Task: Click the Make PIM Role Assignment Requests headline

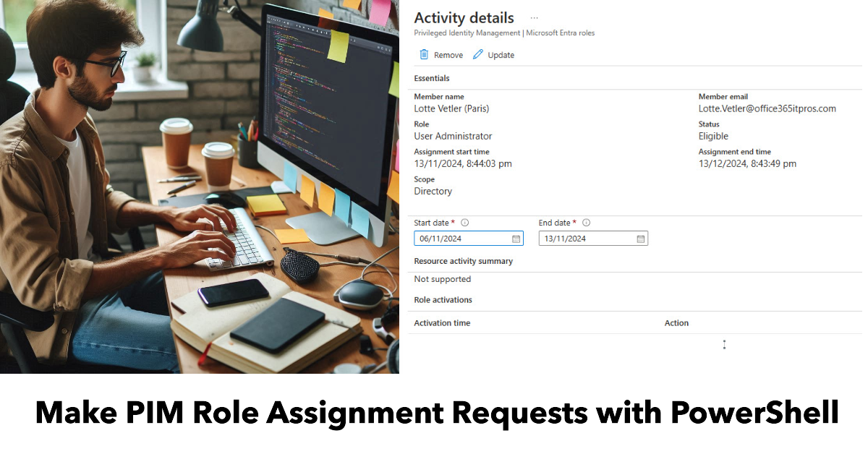Action: pos(437,414)
